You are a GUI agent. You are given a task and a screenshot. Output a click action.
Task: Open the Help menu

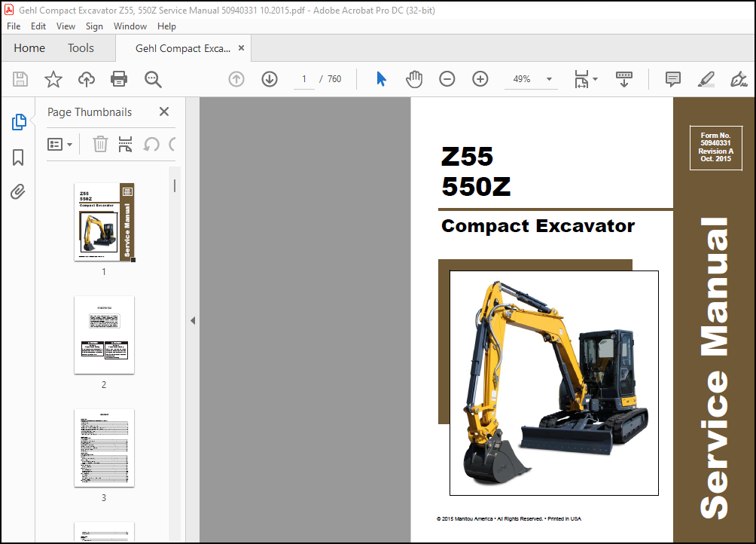coord(166,26)
